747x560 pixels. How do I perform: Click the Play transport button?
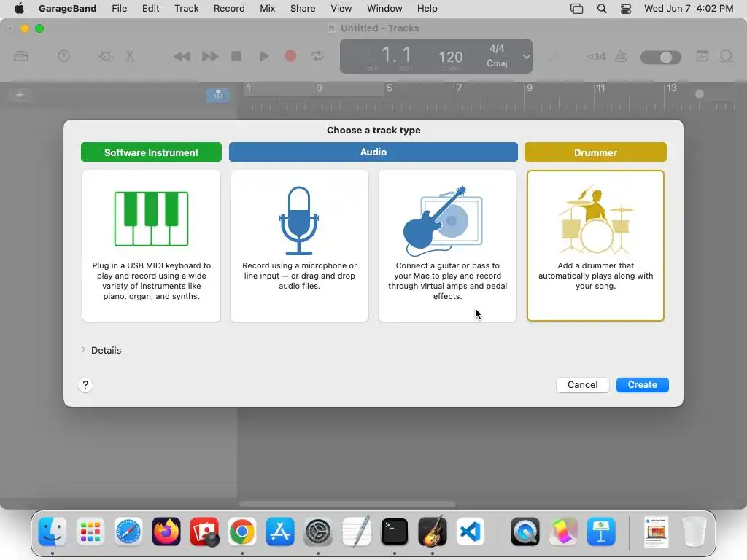[263, 56]
